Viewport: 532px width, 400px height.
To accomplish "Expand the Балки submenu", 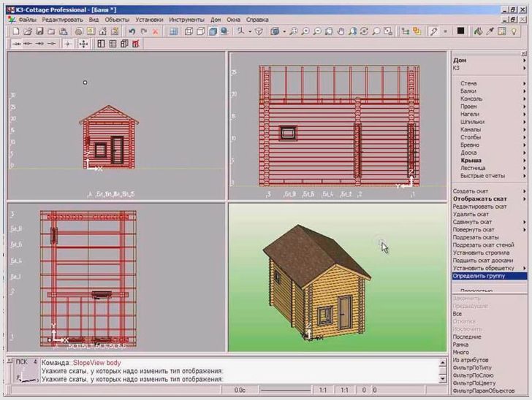I will (490, 91).
